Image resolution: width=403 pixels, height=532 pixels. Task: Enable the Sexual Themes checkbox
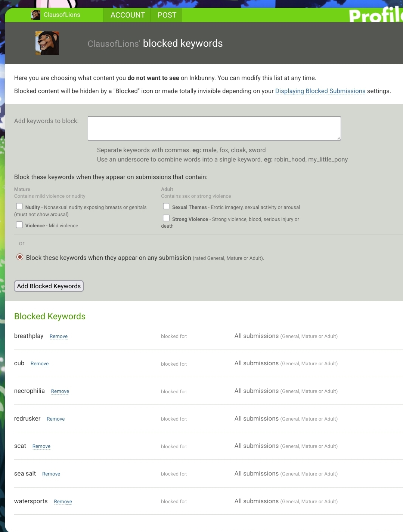(x=166, y=206)
